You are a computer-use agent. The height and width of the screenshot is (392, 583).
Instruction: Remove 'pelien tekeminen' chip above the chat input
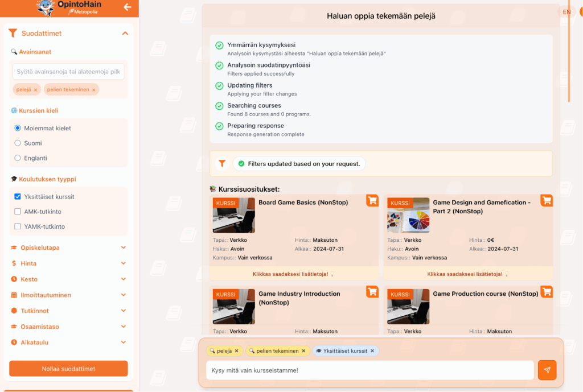pyautogui.click(x=303, y=351)
